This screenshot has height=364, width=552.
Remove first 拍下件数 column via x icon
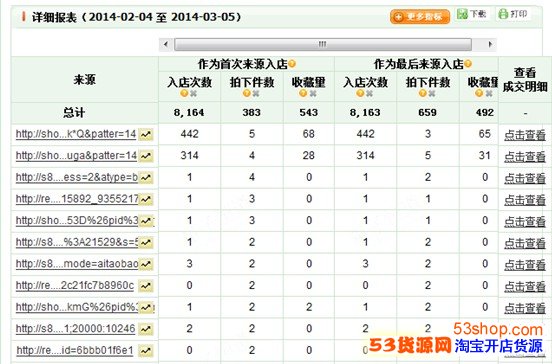click(256, 94)
